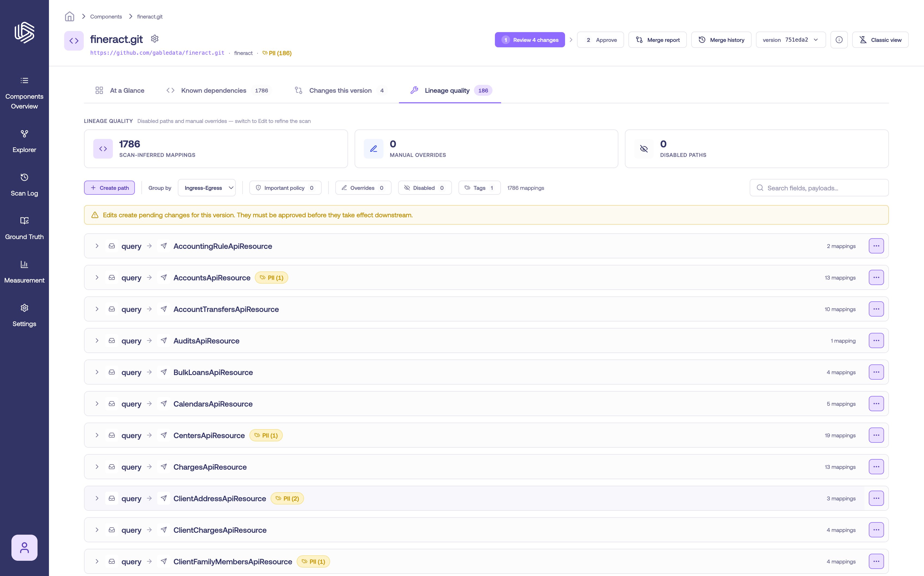Toggle the Important policy filter
The image size is (924, 576).
pos(285,188)
